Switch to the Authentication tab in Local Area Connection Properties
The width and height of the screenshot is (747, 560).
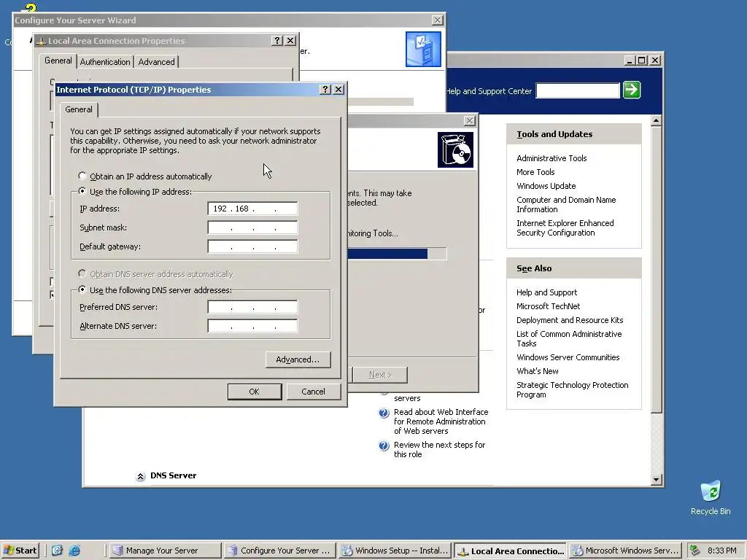click(x=105, y=62)
